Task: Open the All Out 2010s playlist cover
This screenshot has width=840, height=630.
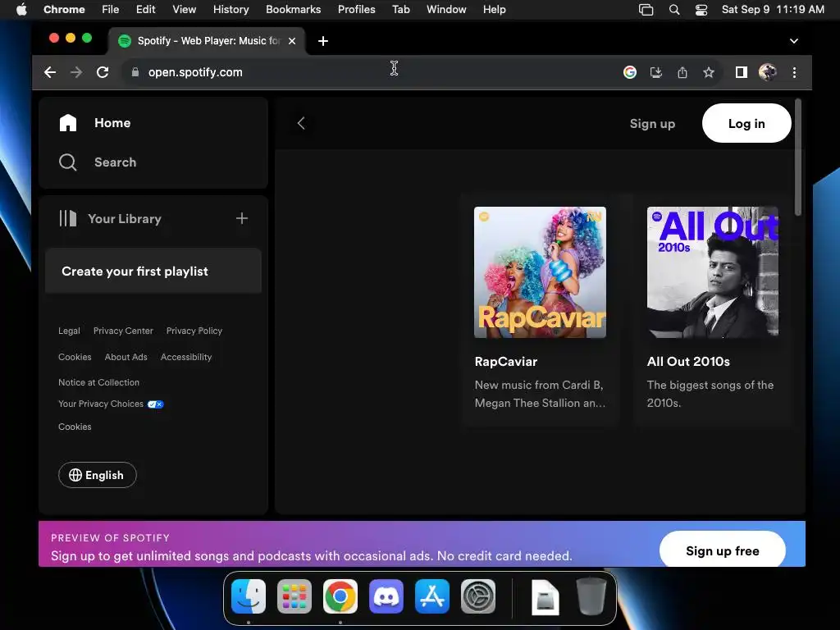Action: click(713, 272)
